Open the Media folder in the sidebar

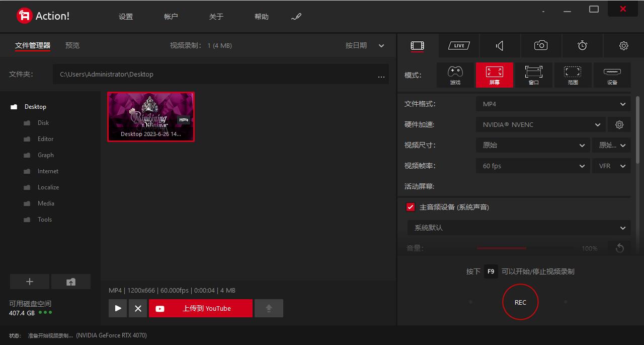[x=46, y=203]
